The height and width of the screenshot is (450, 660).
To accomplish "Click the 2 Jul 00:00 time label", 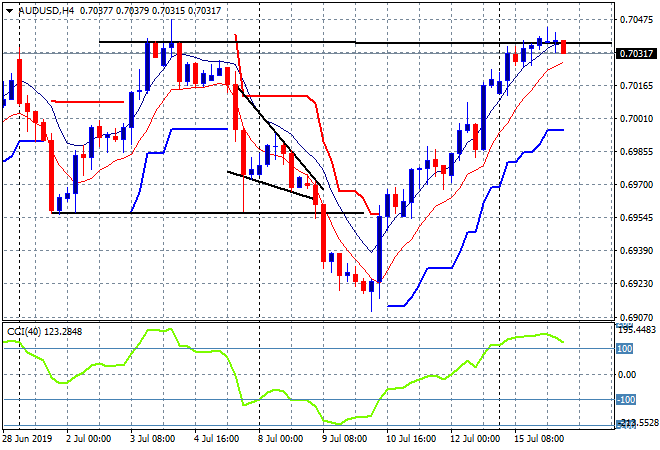I will point(88,439).
